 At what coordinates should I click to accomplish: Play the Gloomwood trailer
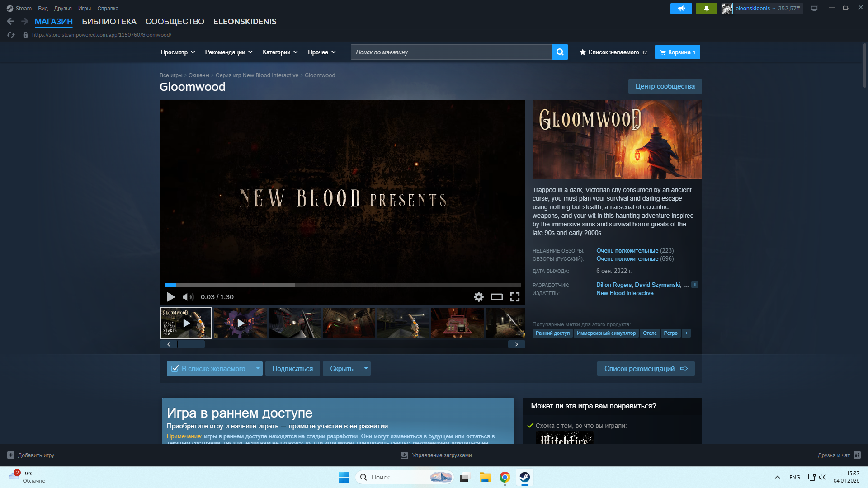click(171, 297)
